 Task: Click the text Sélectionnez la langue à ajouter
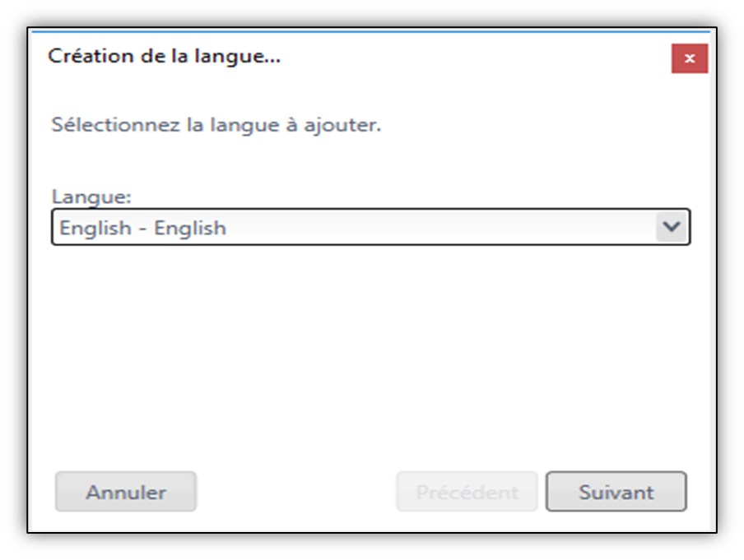216,125
